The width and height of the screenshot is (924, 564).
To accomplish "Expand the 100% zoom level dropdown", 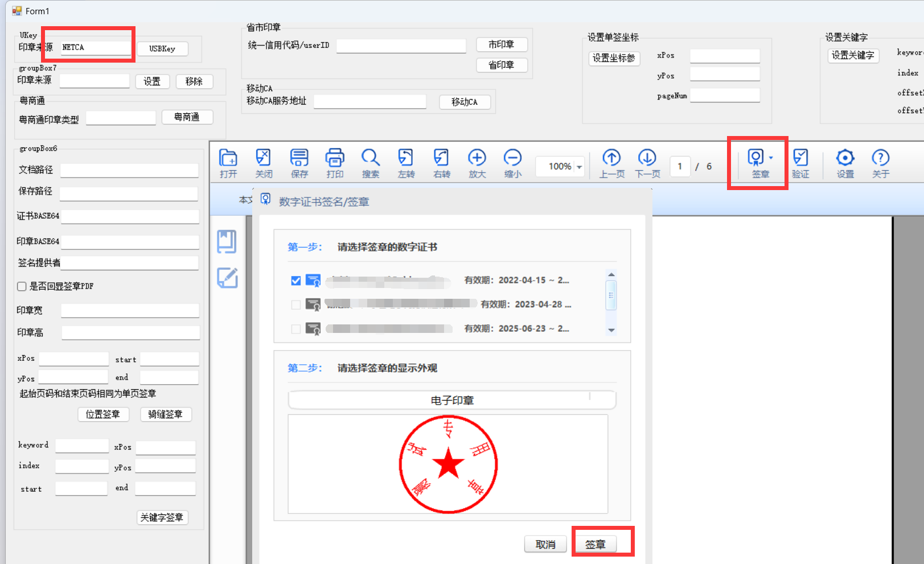I will click(x=579, y=167).
